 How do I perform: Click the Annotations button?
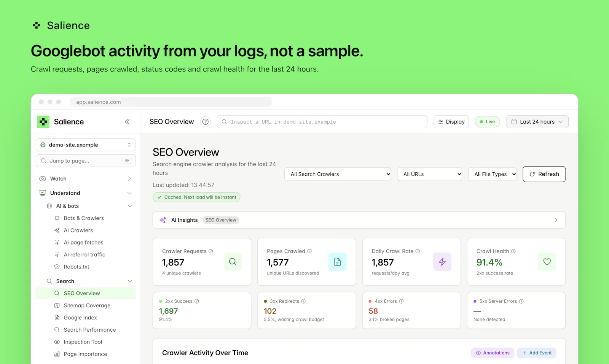point(493,353)
